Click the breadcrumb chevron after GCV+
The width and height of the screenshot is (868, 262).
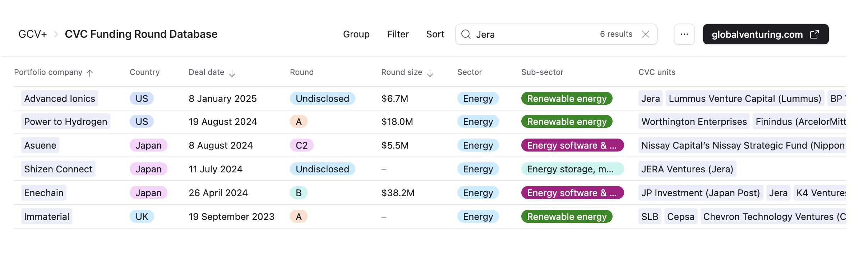tap(56, 34)
